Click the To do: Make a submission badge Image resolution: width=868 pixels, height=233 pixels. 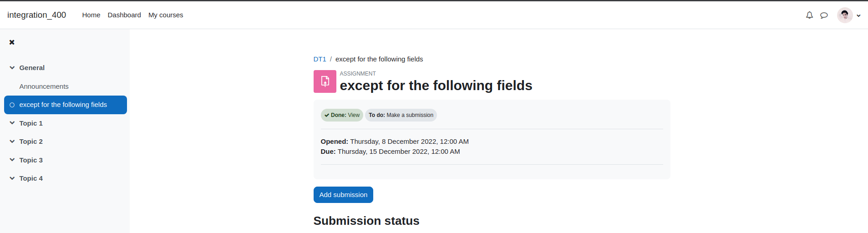coord(401,115)
